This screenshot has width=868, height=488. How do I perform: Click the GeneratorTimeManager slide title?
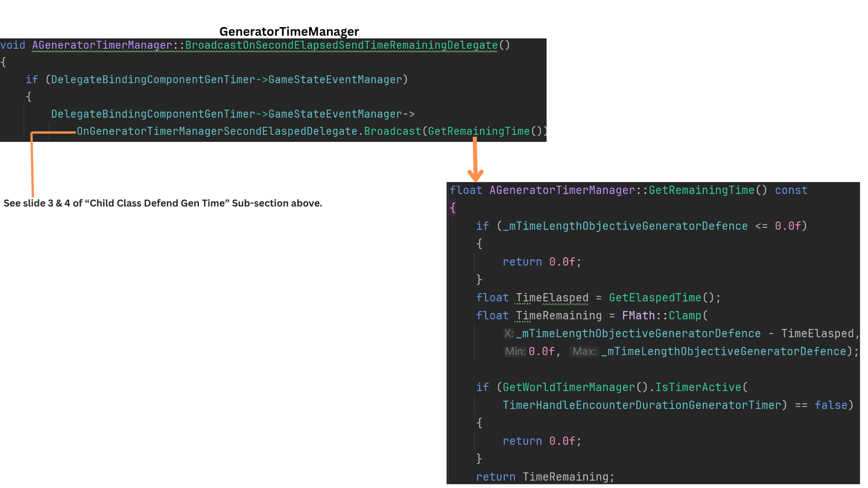(x=289, y=31)
